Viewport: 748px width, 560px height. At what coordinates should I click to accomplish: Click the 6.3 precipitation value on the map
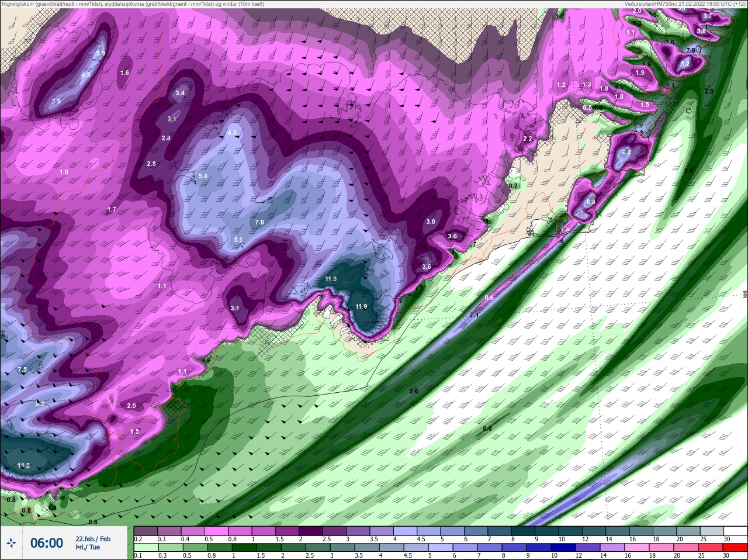591,202
